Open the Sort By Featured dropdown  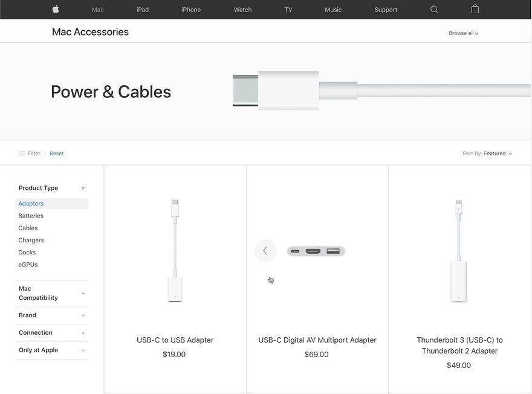coord(487,153)
